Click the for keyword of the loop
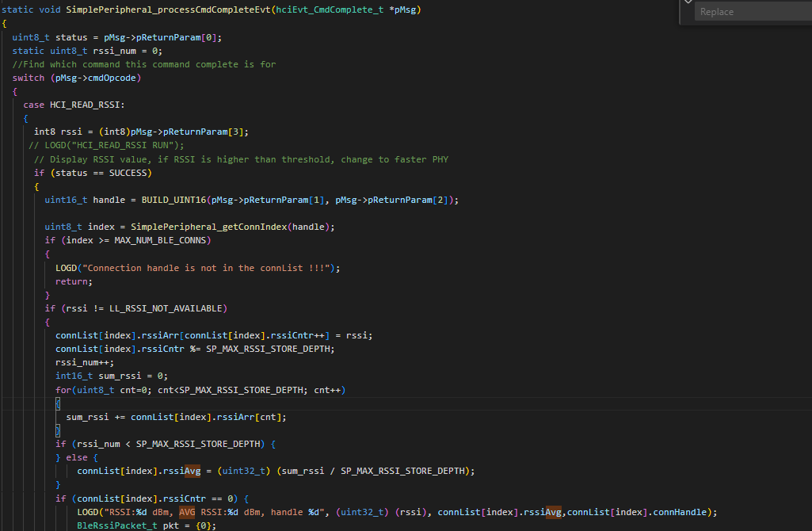The height and width of the screenshot is (531, 812). (63, 390)
